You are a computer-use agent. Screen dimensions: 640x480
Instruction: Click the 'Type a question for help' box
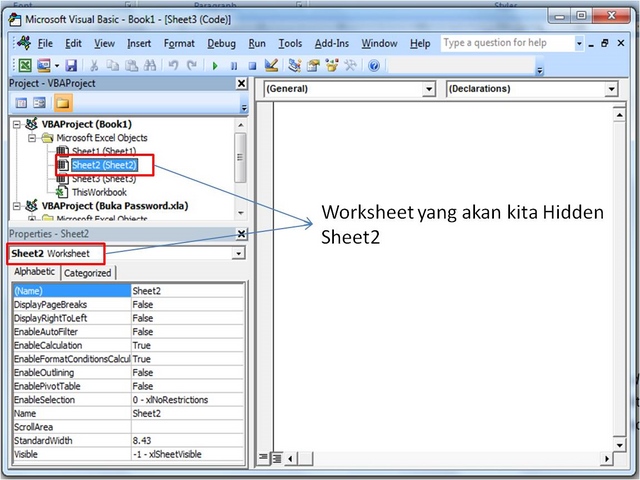point(507,43)
